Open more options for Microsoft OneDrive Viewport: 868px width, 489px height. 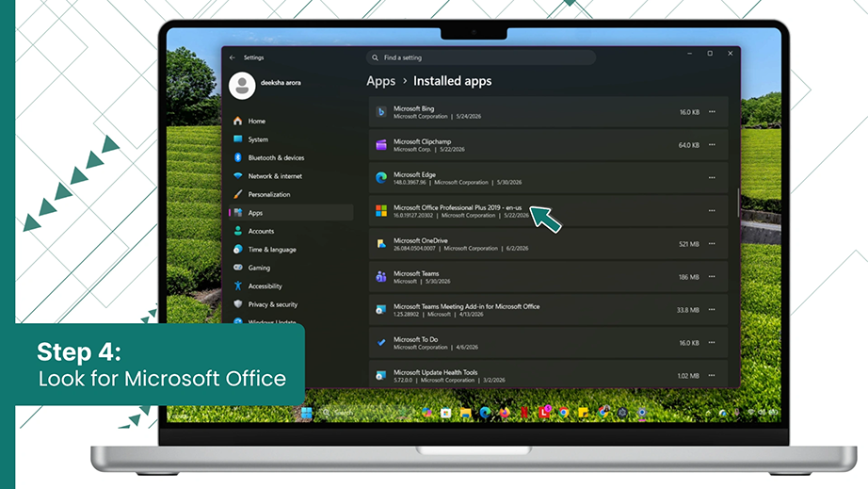click(x=712, y=244)
